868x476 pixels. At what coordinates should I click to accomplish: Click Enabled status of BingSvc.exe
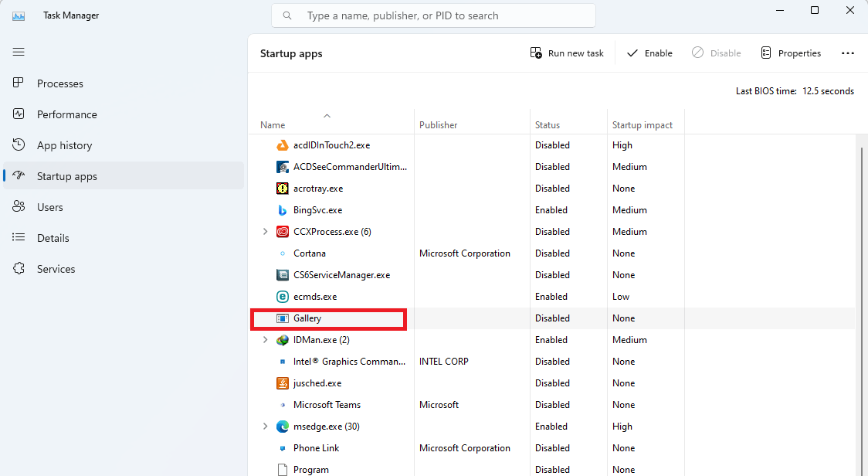tap(551, 210)
